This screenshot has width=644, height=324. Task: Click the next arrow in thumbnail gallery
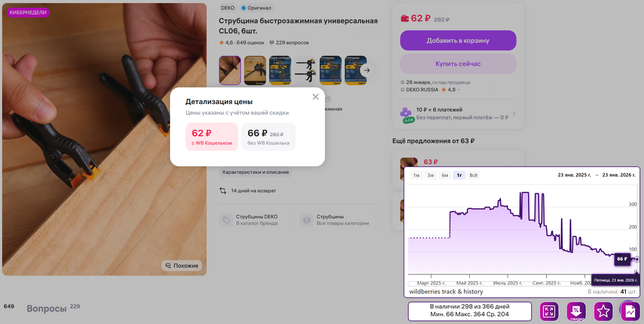(367, 70)
